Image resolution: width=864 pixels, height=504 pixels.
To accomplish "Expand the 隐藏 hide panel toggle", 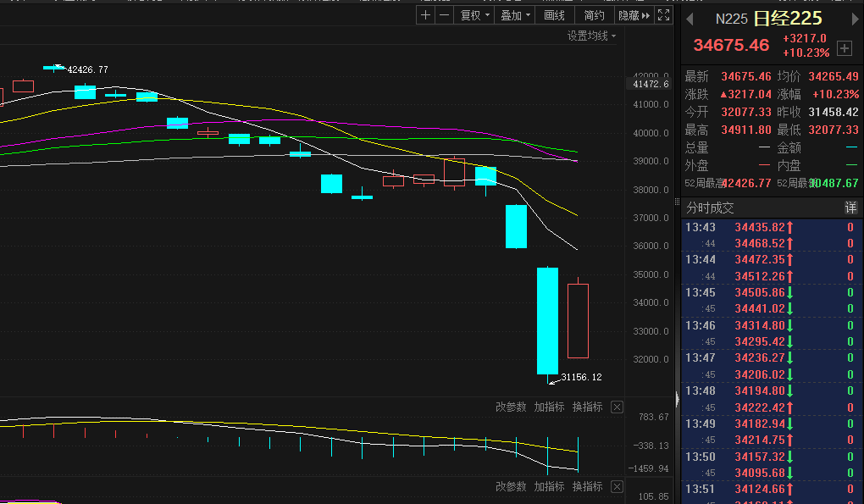I will coord(634,15).
